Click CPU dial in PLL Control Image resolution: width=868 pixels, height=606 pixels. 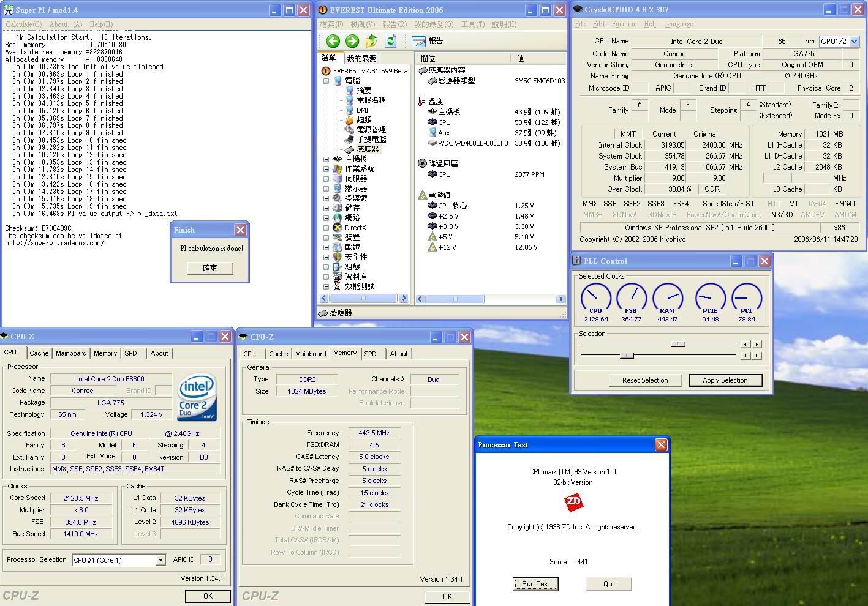pos(595,298)
